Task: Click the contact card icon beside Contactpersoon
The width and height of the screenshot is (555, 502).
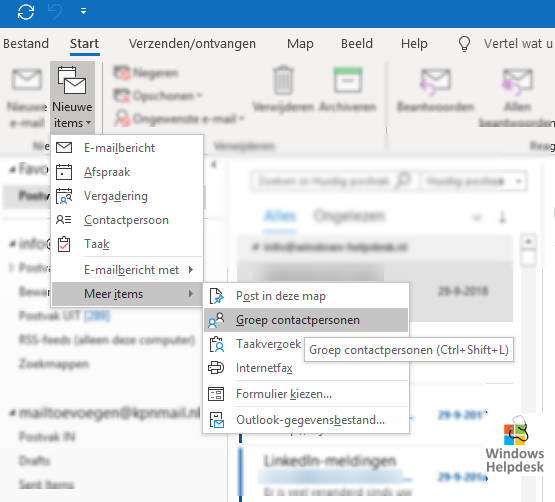Action: 64,220
